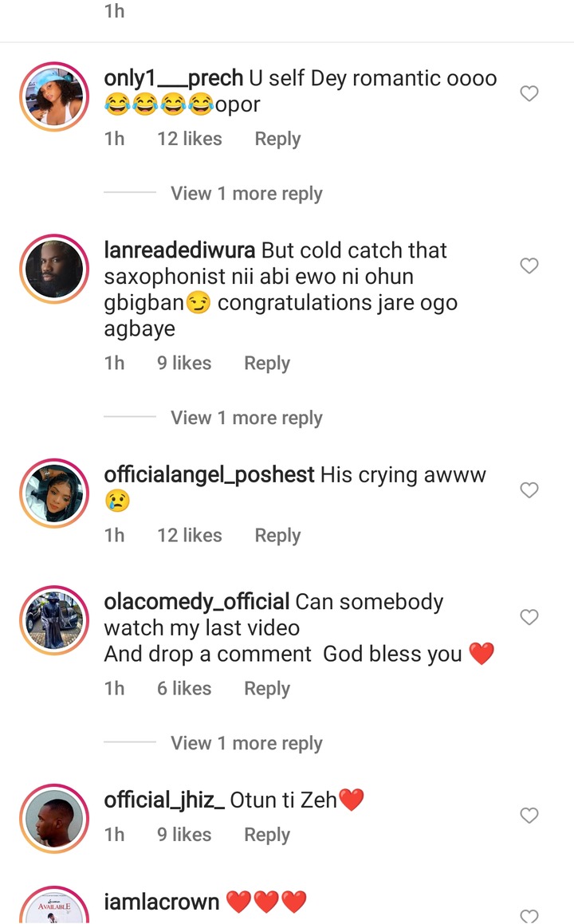View officialangel_poshest's profile photo
Viewport: 574px width, 924px height.
pos(54,493)
